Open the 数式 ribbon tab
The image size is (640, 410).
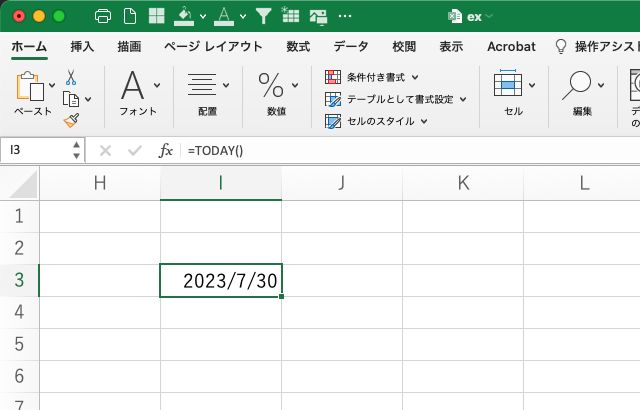click(297, 46)
